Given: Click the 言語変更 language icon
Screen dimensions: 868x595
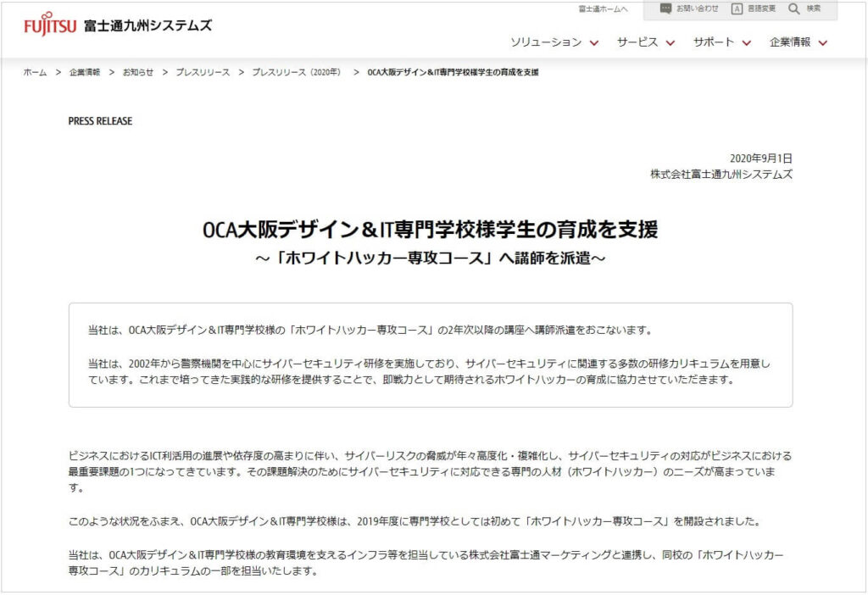Looking at the screenshot, I should 737,8.
